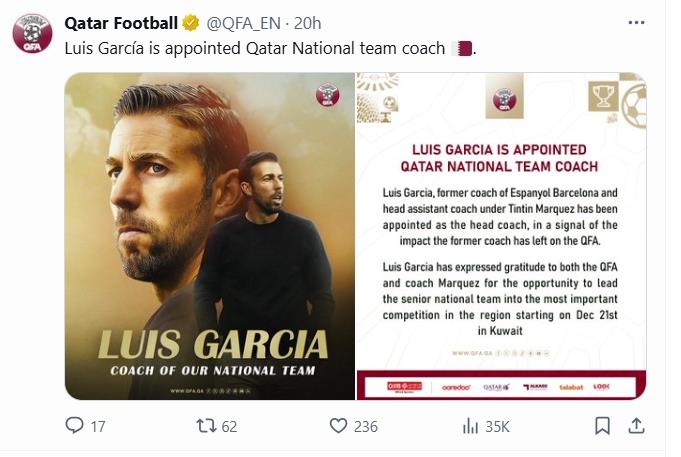
Task: Click the 20h timestamp
Action: tap(307, 23)
